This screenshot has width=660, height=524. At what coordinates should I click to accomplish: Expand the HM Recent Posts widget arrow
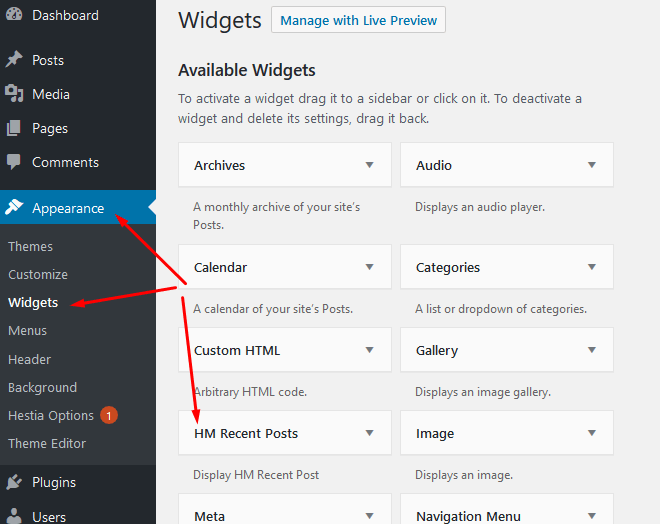(370, 433)
